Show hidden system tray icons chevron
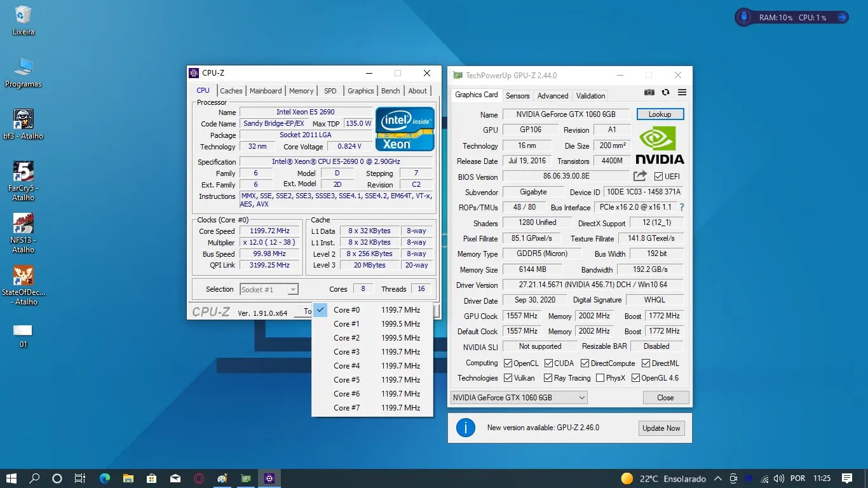This screenshot has height=488, width=868. [717, 478]
